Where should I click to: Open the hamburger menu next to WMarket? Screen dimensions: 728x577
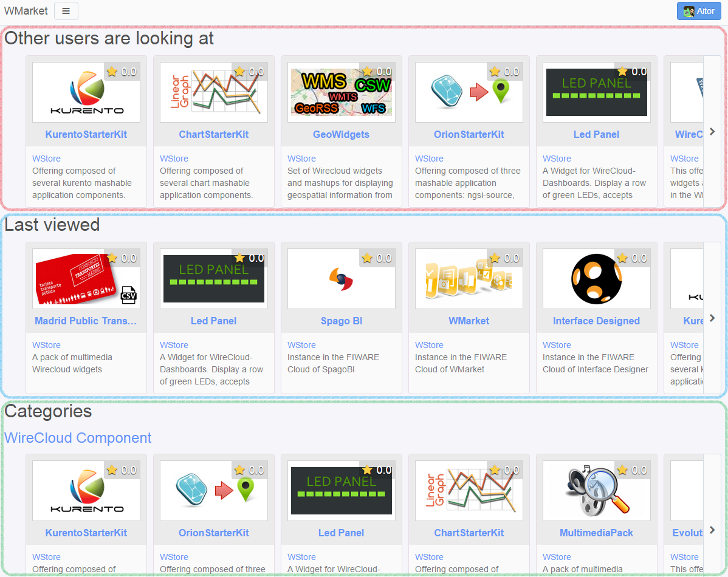[x=66, y=11]
